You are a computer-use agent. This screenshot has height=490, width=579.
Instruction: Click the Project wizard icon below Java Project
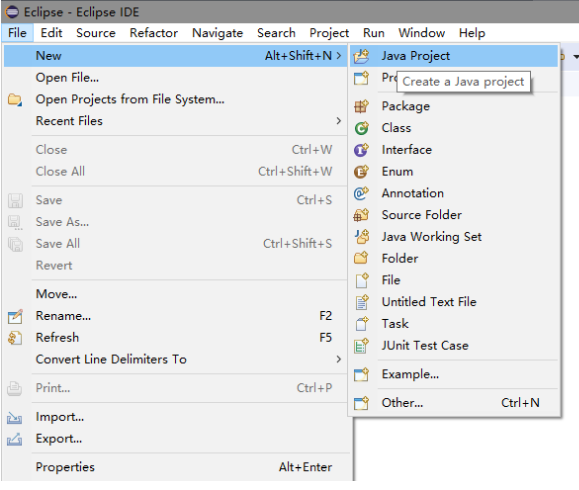pyautogui.click(x=361, y=78)
